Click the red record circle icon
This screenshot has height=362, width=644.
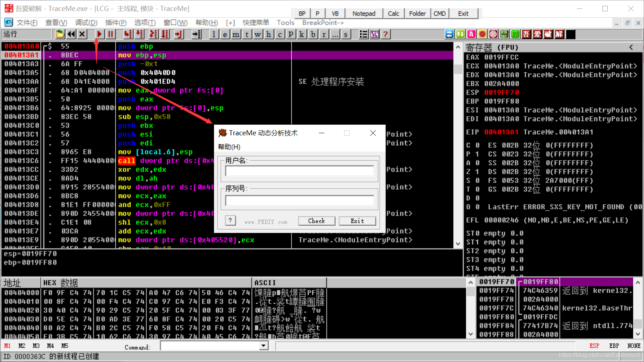coord(482,34)
